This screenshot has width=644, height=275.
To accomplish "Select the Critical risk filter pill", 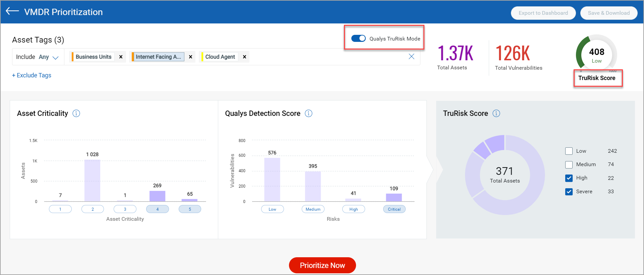I will 394,209.
